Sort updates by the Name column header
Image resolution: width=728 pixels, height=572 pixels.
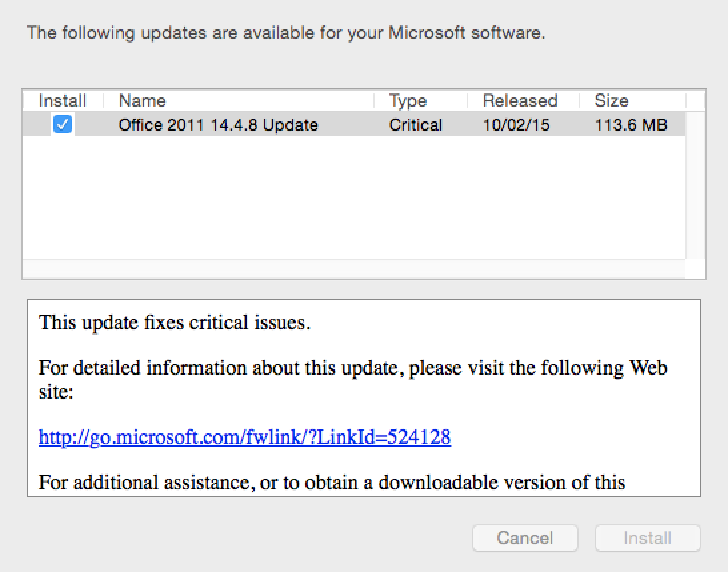tap(142, 101)
